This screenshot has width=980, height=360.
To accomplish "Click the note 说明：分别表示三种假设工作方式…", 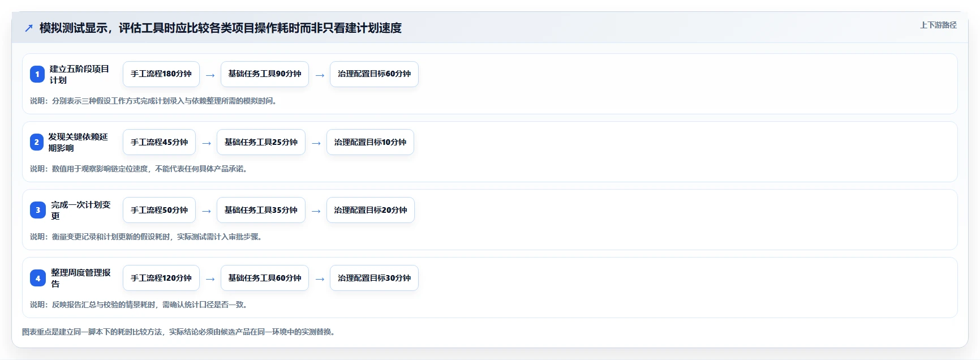I will pyautogui.click(x=154, y=101).
